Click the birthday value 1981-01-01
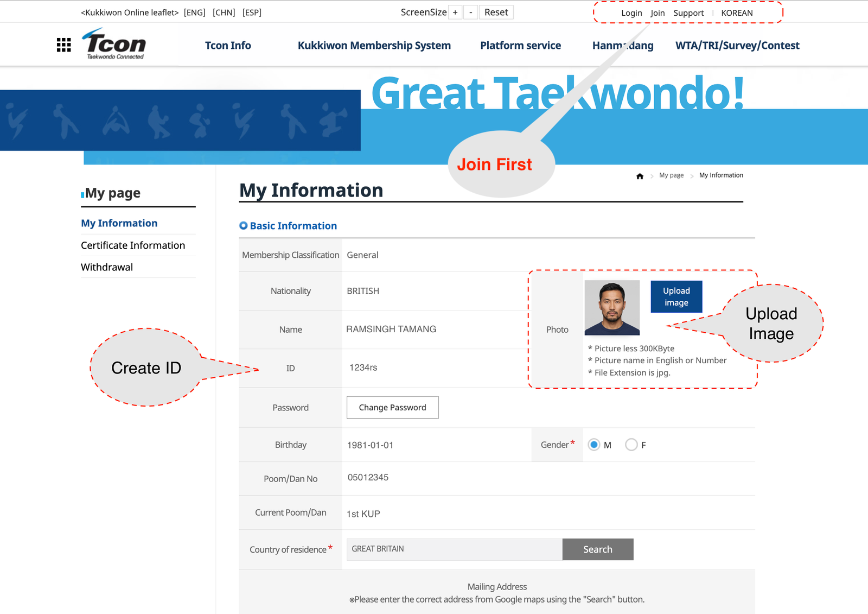The width and height of the screenshot is (868, 614). tap(370, 445)
